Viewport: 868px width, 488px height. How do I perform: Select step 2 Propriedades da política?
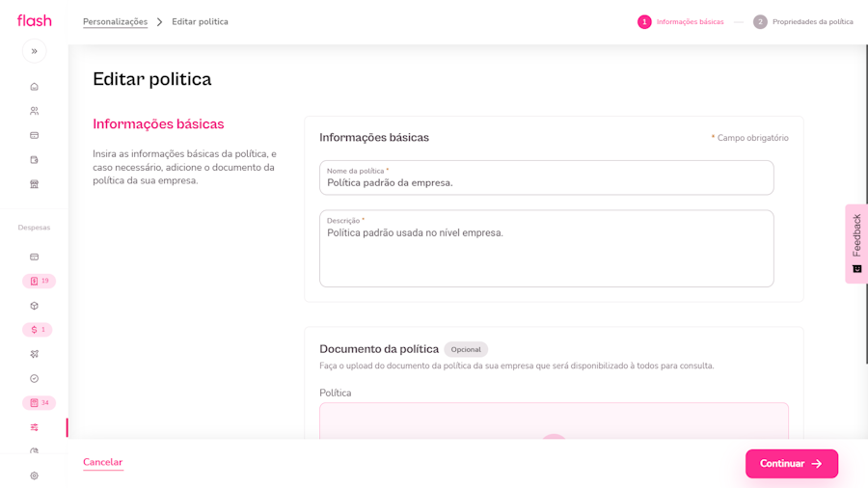pos(802,21)
